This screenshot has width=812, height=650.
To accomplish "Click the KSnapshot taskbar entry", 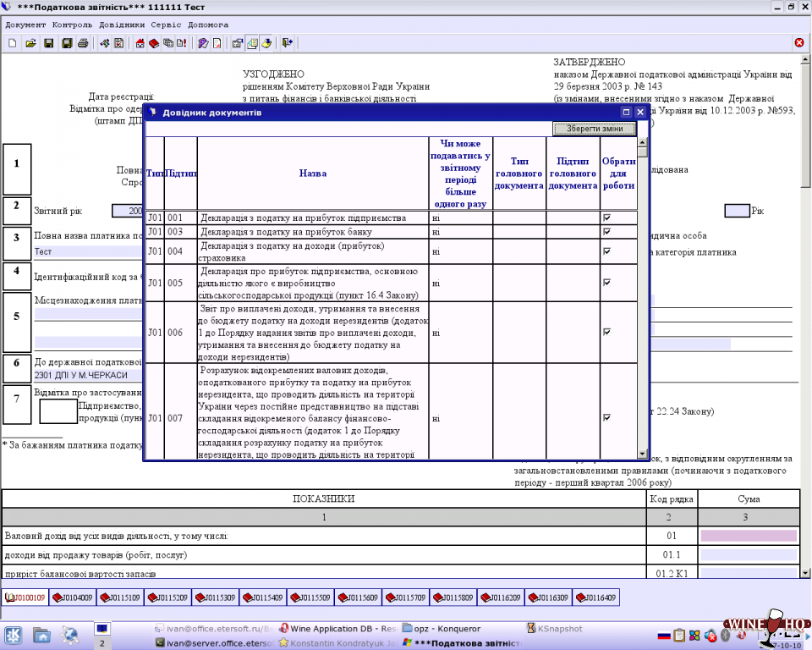I will tap(554, 629).
